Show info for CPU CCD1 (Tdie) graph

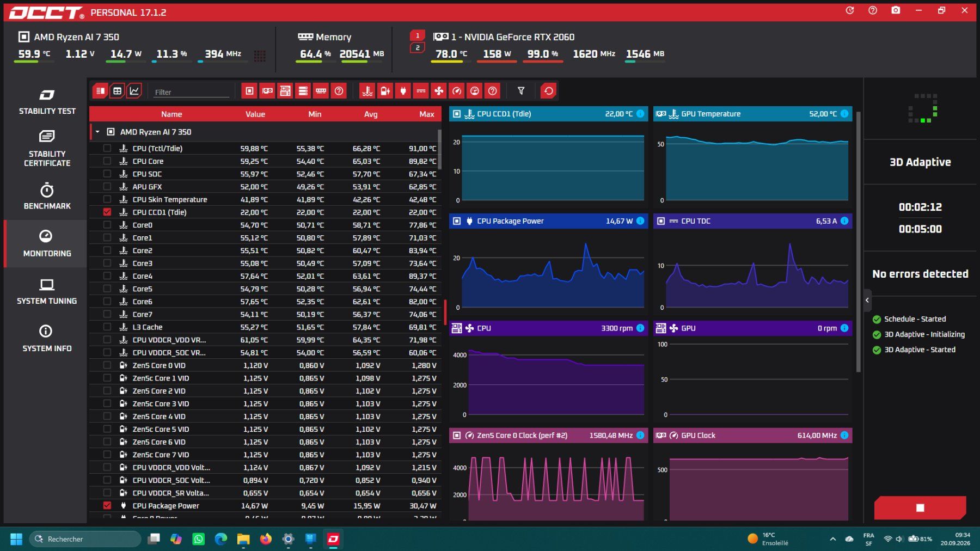pos(640,114)
